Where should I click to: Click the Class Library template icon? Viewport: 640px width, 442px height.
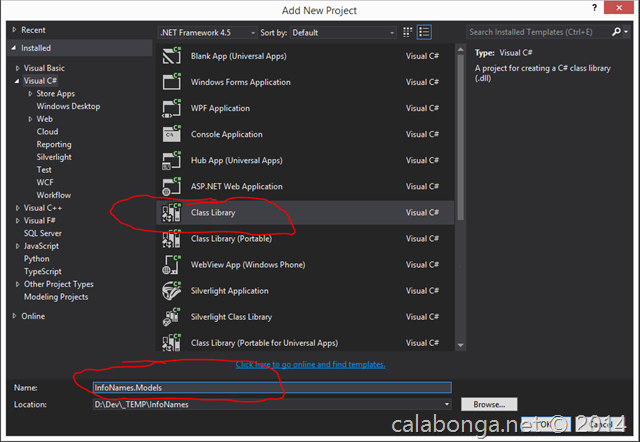171,212
